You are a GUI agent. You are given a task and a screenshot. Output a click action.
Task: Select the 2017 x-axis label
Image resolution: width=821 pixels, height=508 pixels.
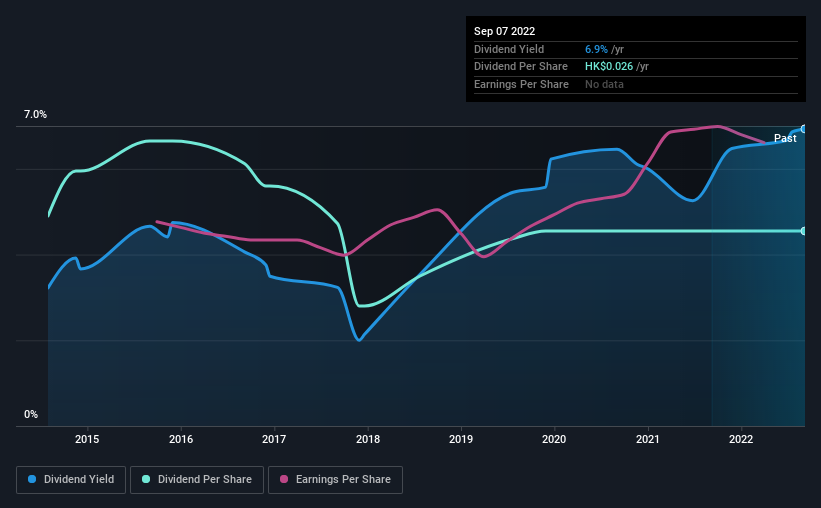(274, 439)
